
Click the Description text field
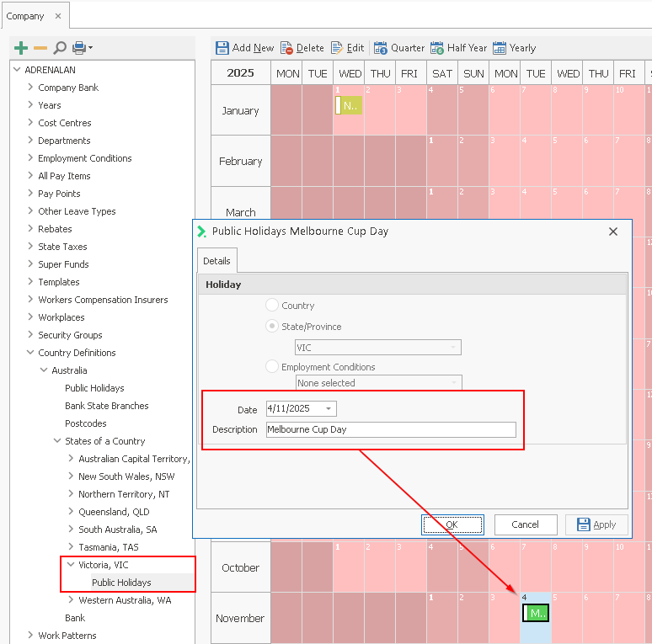[390, 429]
